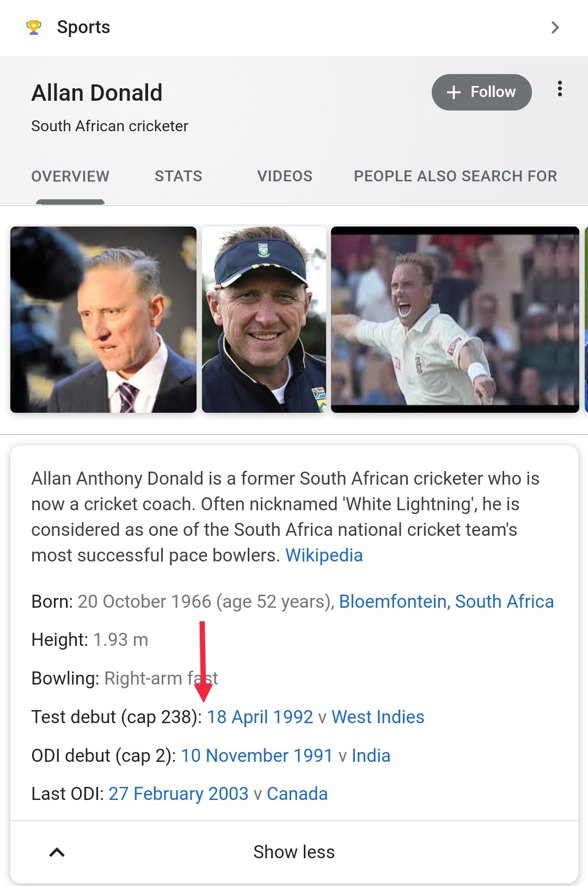Open the 10 November 1991 ODI debut link

tap(257, 755)
